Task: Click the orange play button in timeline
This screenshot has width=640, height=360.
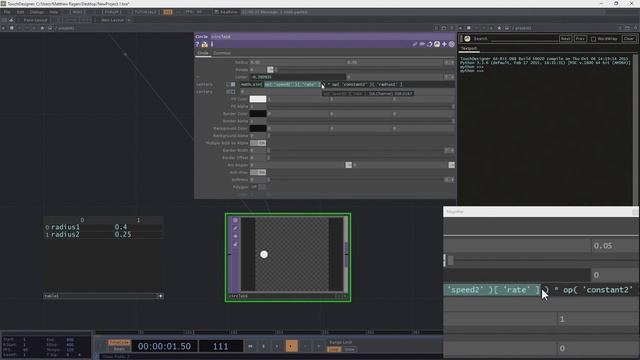Action: coord(291,346)
